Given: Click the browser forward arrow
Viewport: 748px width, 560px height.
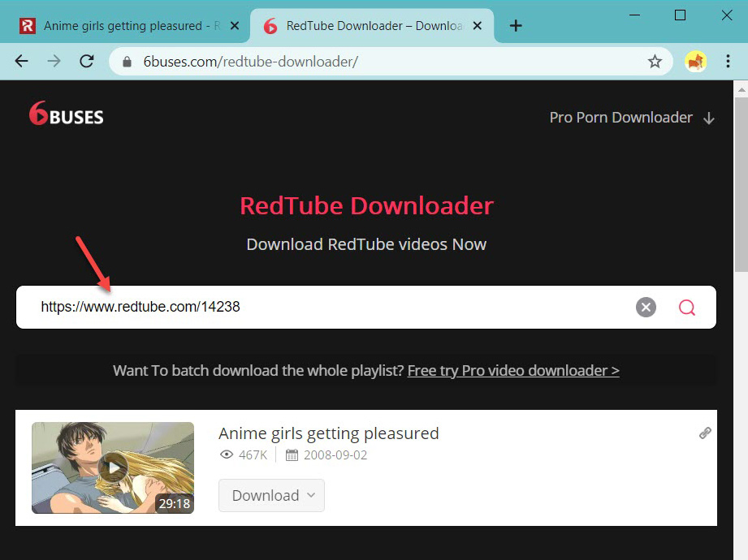Looking at the screenshot, I should click(54, 61).
